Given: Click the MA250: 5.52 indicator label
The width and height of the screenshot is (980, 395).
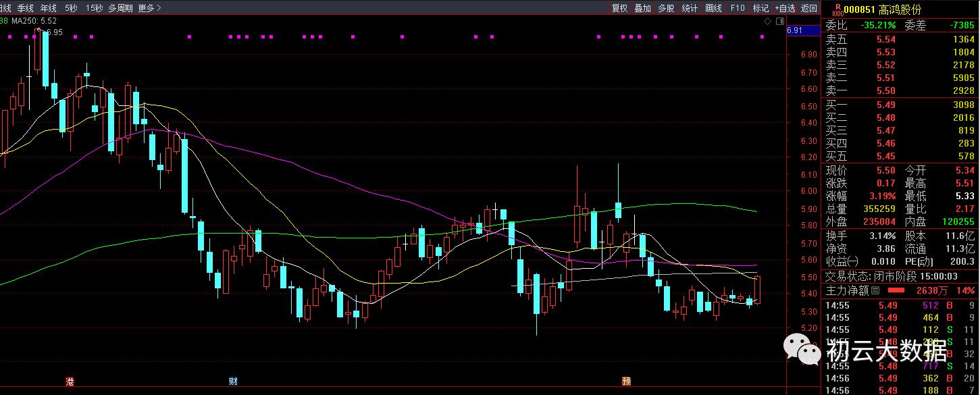Looking at the screenshot, I should point(34,21).
